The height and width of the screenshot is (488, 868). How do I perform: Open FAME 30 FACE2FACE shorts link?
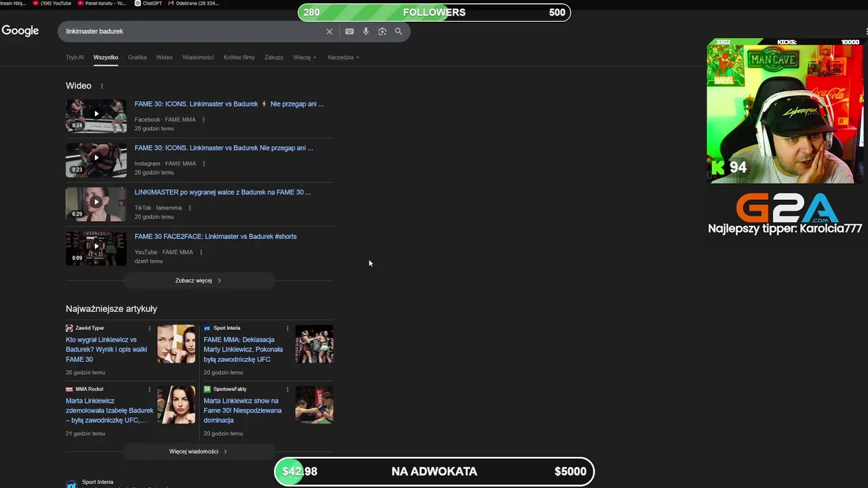[x=216, y=237]
